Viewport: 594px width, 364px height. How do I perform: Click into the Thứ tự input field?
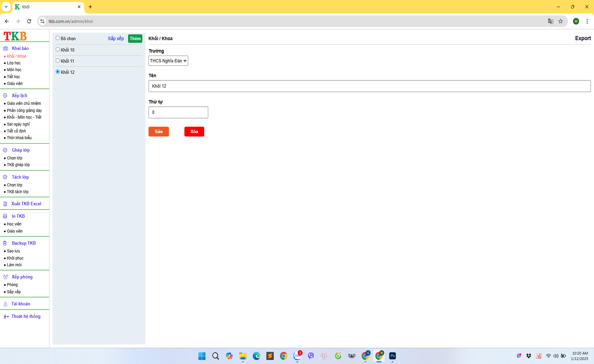click(x=178, y=112)
